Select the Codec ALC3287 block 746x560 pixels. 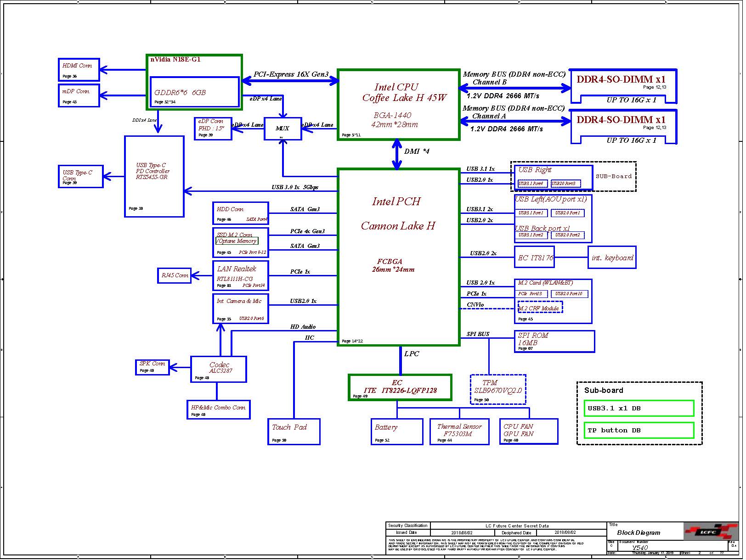219,369
